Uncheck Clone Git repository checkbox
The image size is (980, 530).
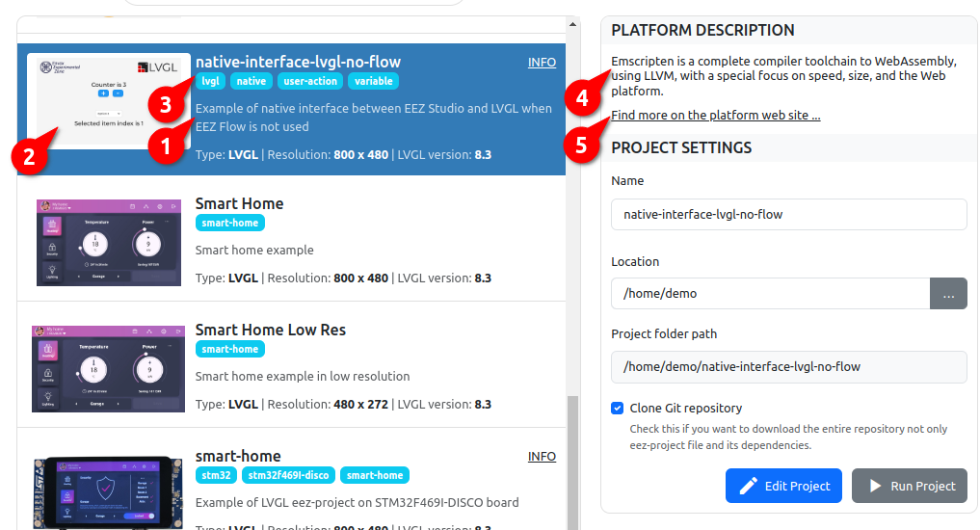618,409
